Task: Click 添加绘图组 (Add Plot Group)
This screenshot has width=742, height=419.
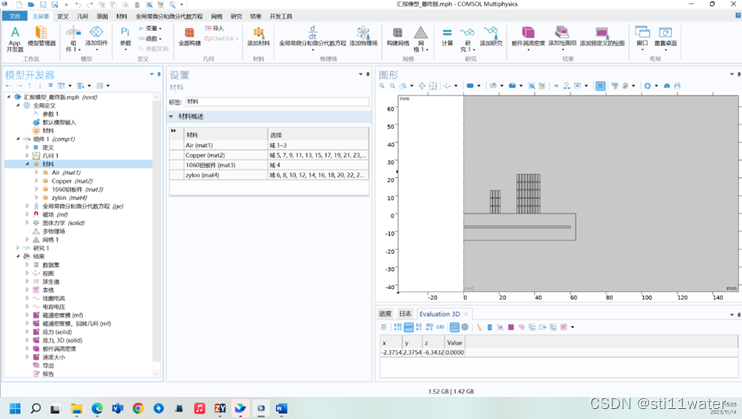Action: click(x=562, y=36)
